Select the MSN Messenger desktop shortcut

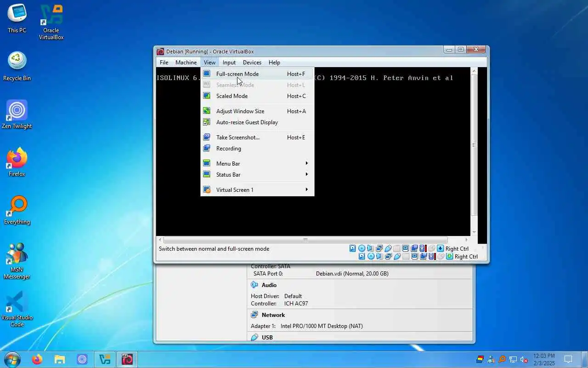pos(17,261)
